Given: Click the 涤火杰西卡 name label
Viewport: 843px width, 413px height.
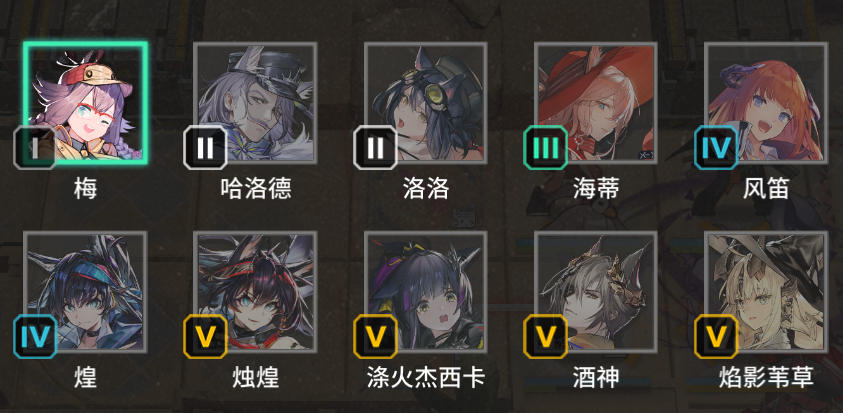Looking at the screenshot, I should (426, 378).
